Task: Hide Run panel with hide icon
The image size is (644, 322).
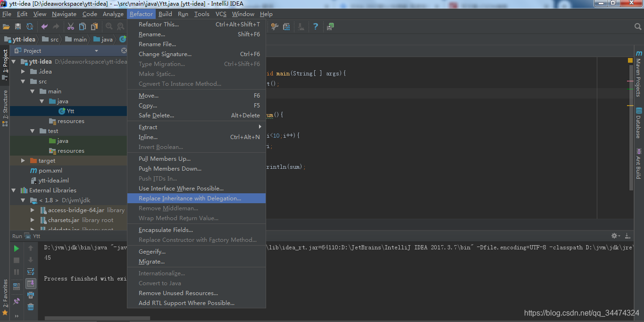Action: 627,236
